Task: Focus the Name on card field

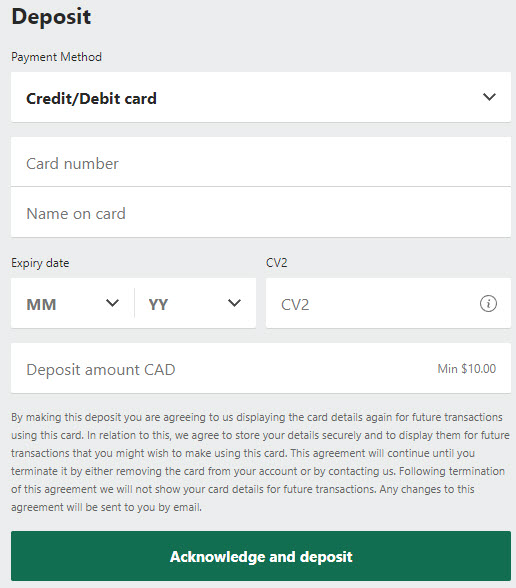Action: [x=261, y=212]
